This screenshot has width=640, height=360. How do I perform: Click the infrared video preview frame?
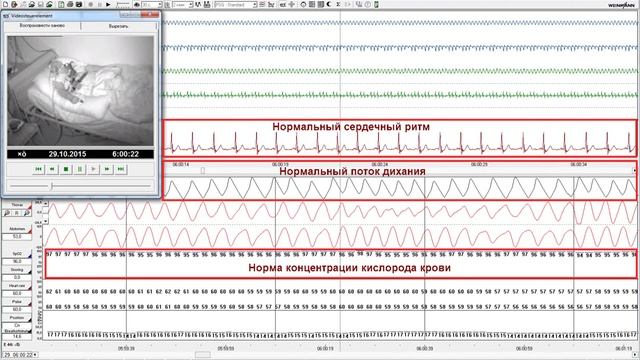click(x=80, y=91)
